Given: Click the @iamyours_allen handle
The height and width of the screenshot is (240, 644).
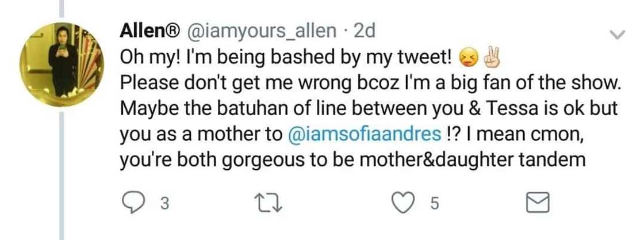Looking at the screenshot, I should (x=260, y=30).
